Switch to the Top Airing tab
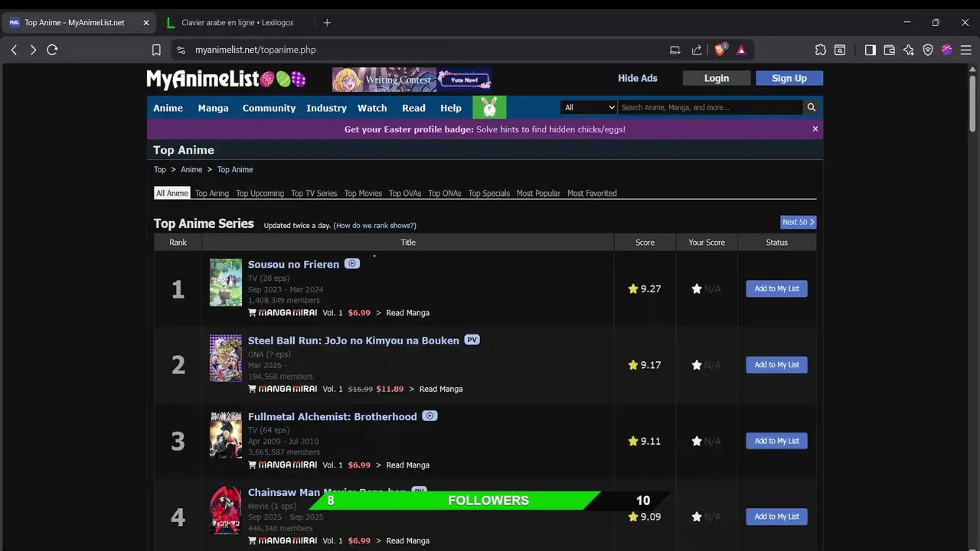 212,193
